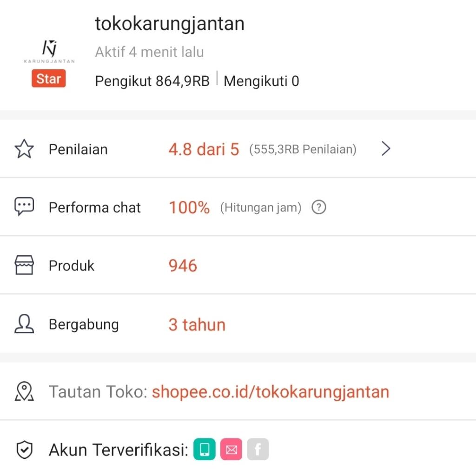Tap the Star seller badge
Image resolution: width=476 pixels, height=476 pixels.
(48, 79)
